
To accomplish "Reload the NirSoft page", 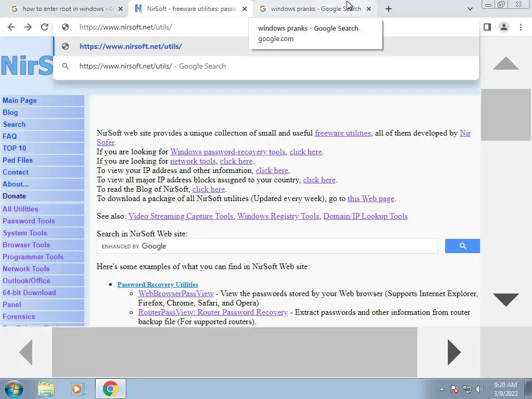I will tap(45, 27).
